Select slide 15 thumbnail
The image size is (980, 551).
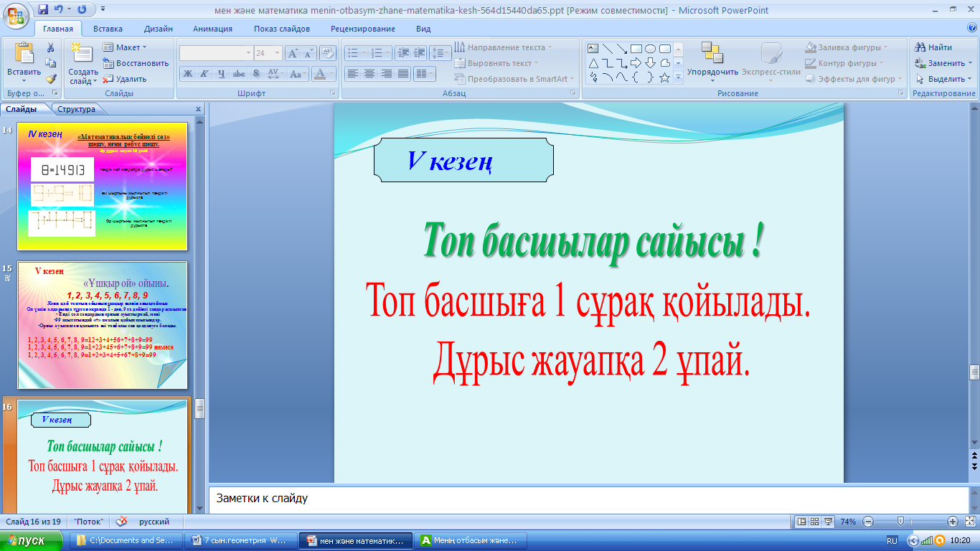103,325
